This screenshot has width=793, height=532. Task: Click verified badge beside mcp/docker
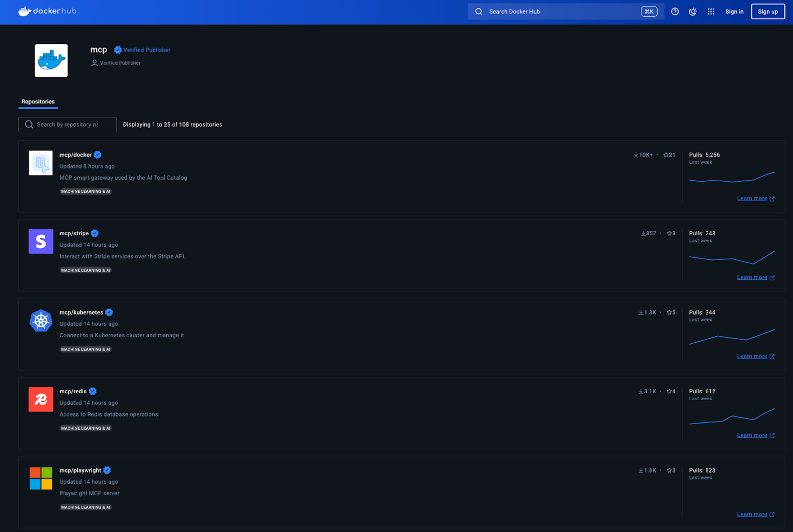click(97, 155)
